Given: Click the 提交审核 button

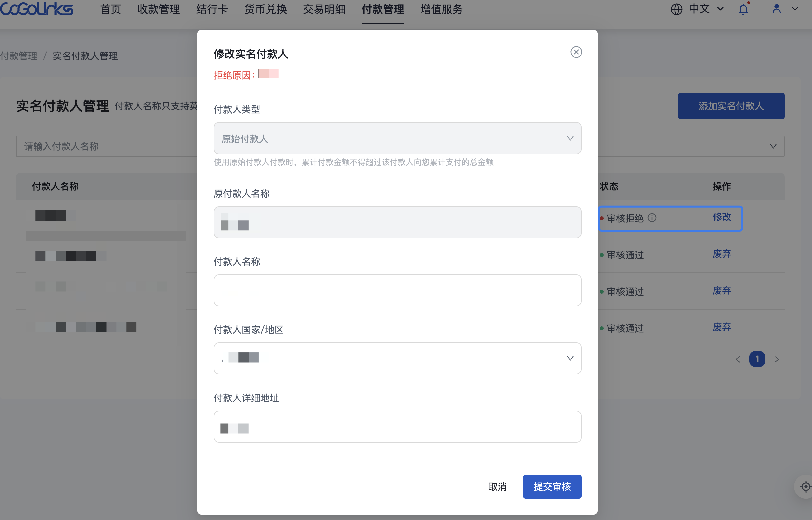Looking at the screenshot, I should coord(552,487).
